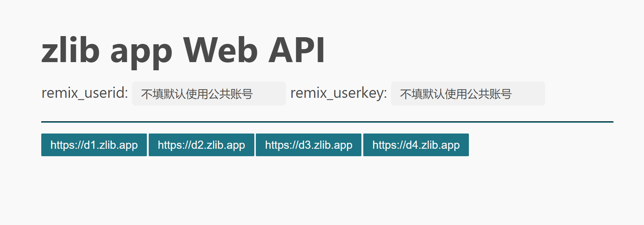Click the teal horizontal divider line

tap(327, 122)
